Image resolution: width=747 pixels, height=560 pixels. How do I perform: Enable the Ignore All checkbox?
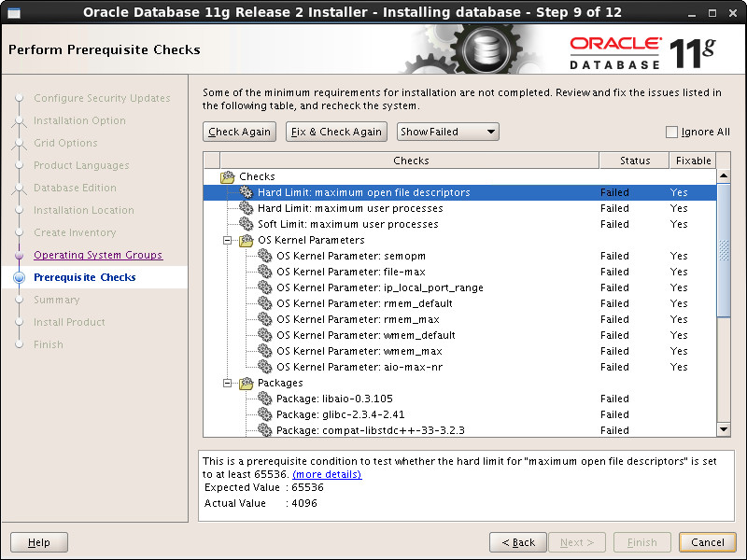point(671,132)
